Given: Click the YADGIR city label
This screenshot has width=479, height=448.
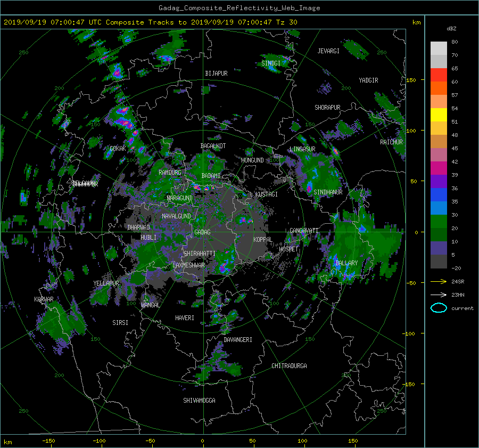Looking at the screenshot, I should [x=368, y=80].
